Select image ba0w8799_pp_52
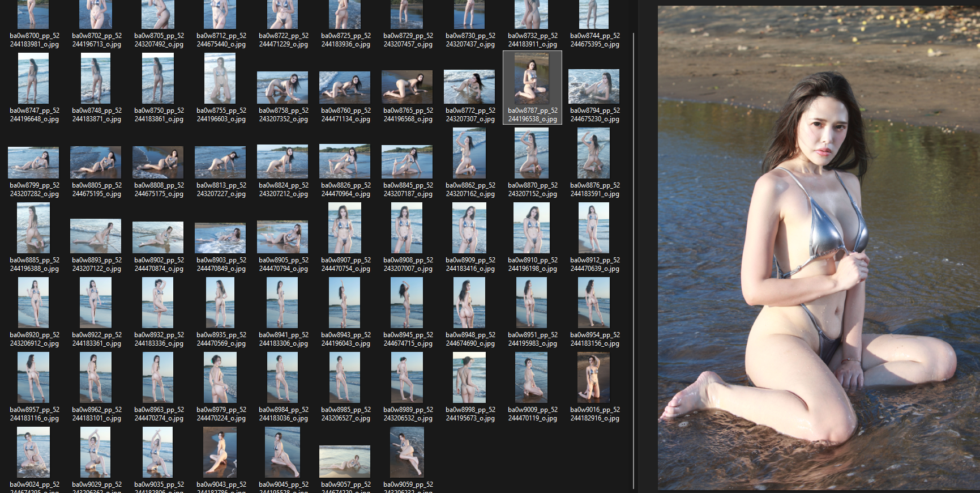 (33, 163)
